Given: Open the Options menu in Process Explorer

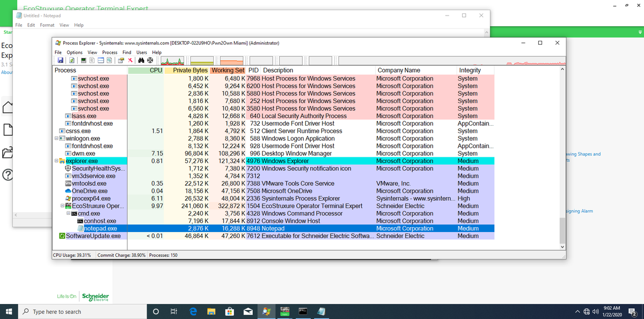Looking at the screenshot, I should [75, 52].
